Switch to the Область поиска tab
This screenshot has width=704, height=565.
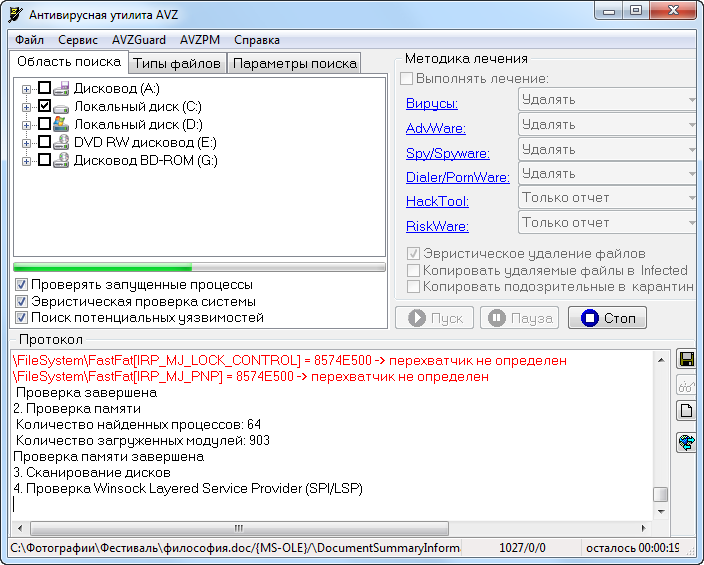[x=69, y=62]
